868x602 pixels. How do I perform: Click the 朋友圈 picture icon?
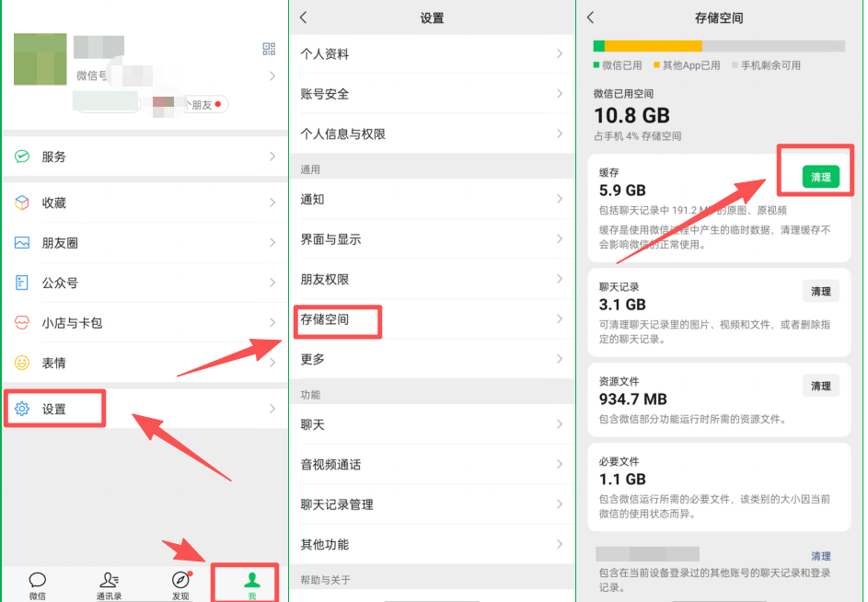click(21, 243)
